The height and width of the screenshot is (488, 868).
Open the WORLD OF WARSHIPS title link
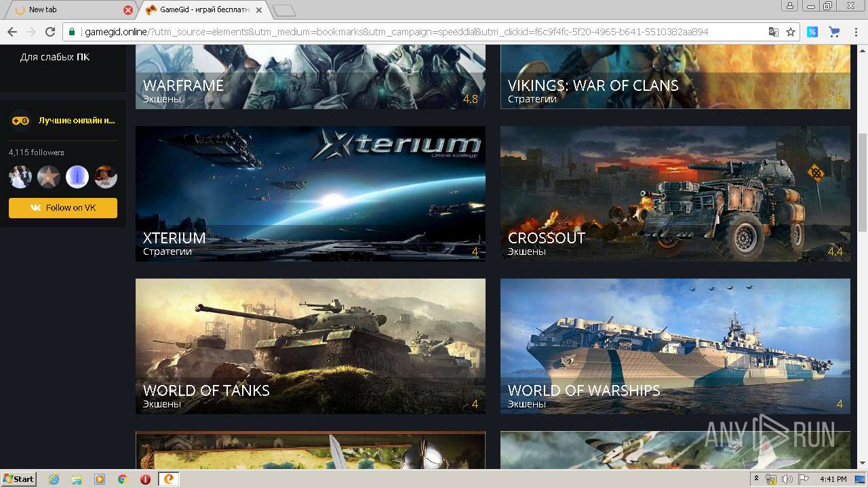(584, 390)
